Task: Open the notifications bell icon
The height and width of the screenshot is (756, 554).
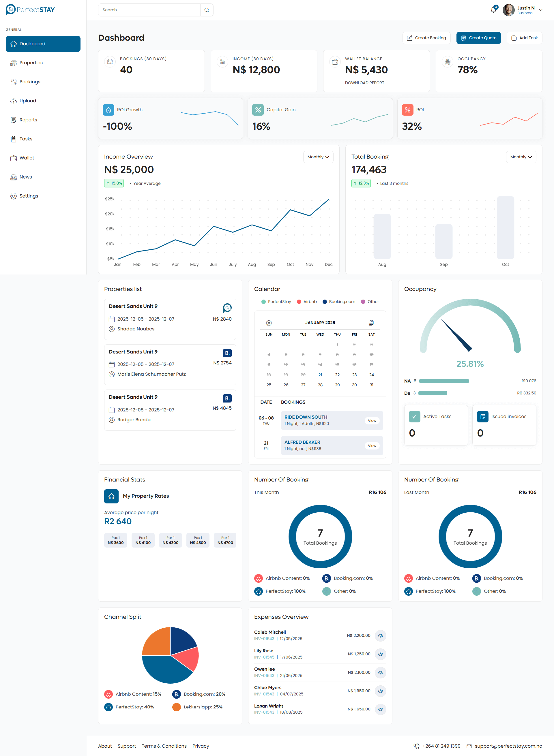Action: 493,10
